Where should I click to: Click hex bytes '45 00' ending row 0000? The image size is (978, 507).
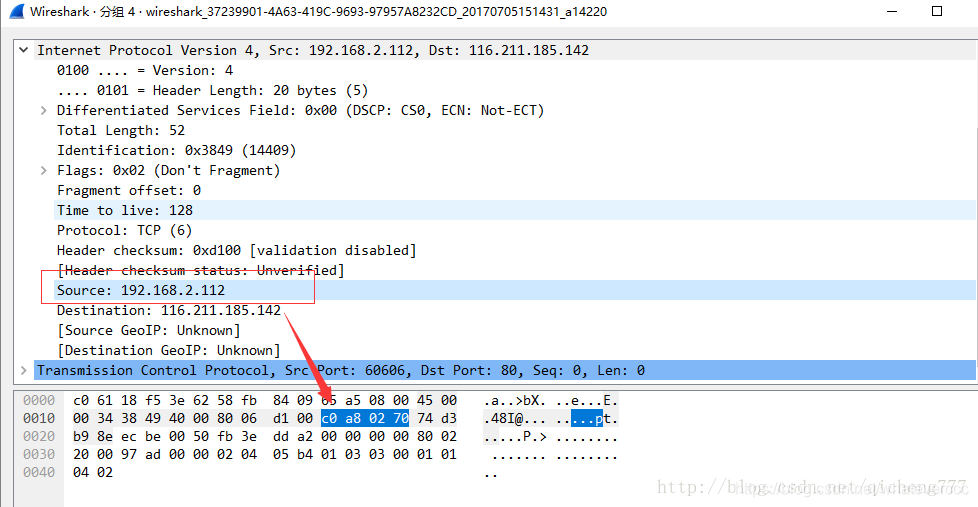[x=437, y=400]
